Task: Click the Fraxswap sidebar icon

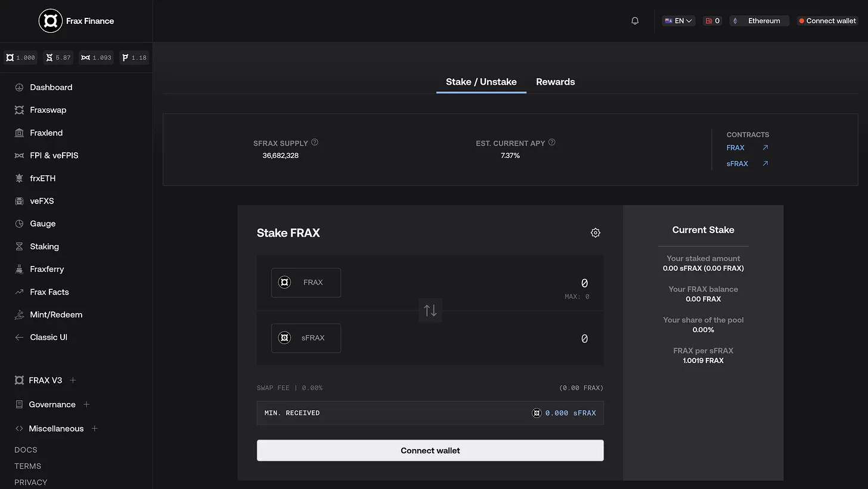Action: (x=19, y=110)
